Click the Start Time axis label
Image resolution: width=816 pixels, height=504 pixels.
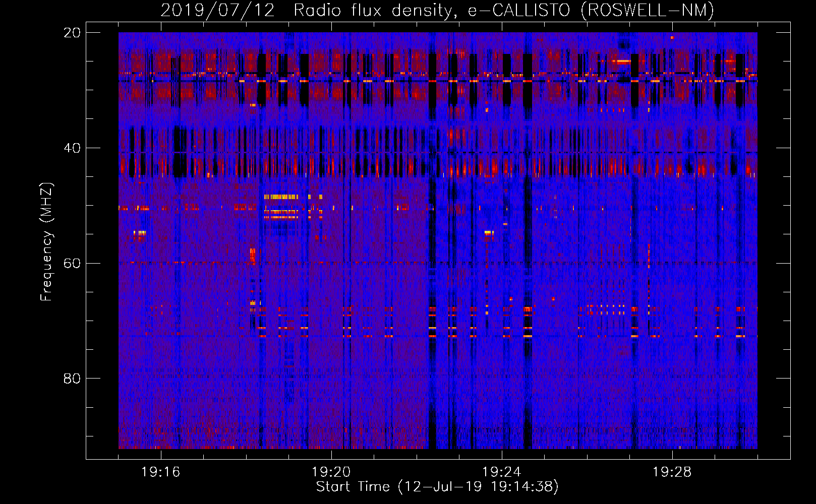[x=437, y=487]
